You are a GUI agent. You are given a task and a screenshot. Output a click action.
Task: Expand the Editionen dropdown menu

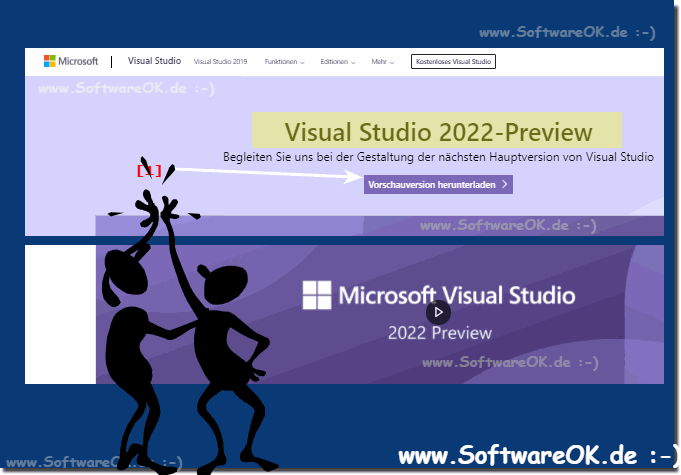tap(338, 62)
